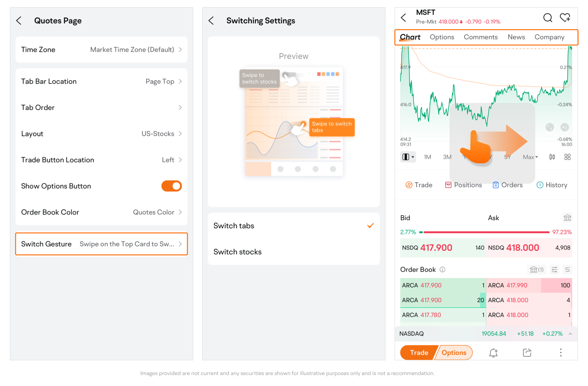Open the three-dot more menu
This screenshot has width=588, height=386.
point(561,353)
